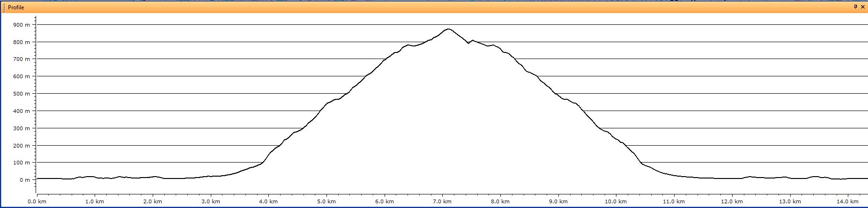
Task: Click the 100 m elevation axis label
Action: tap(22, 163)
